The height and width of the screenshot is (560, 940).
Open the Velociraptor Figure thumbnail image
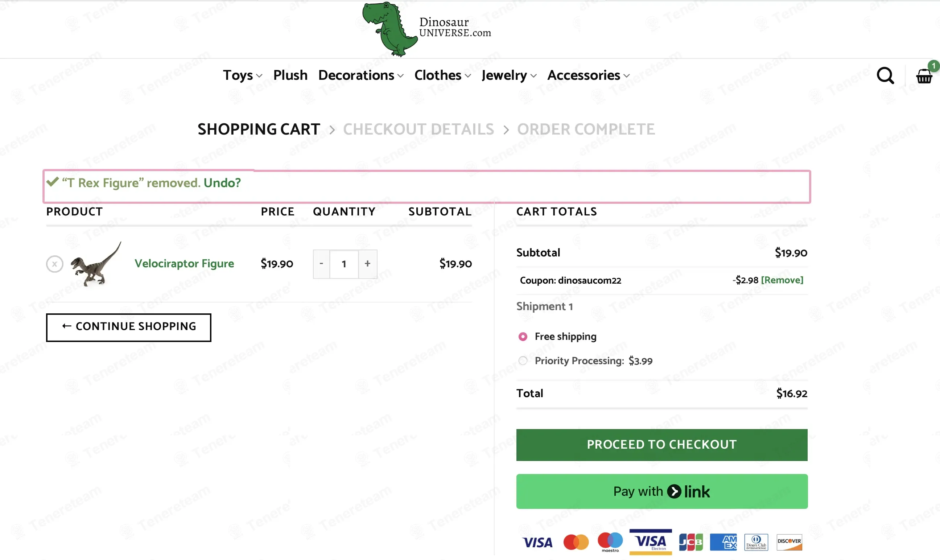[96, 264]
